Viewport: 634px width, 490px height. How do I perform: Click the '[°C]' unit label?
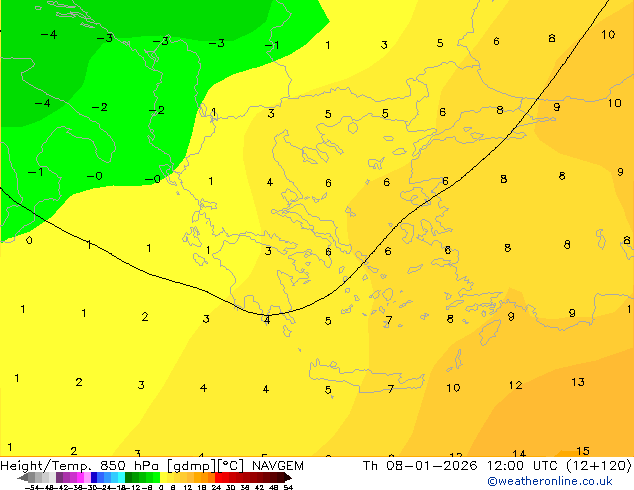[x=230, y=466]
